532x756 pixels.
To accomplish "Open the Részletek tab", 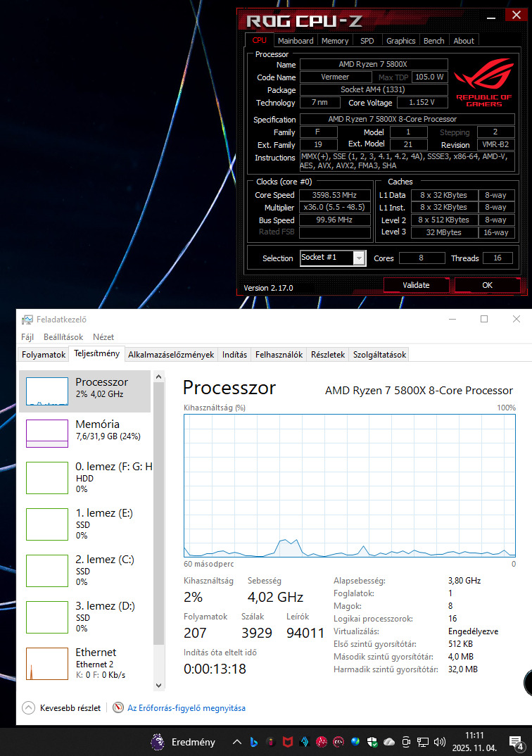I will coord(328,354).
